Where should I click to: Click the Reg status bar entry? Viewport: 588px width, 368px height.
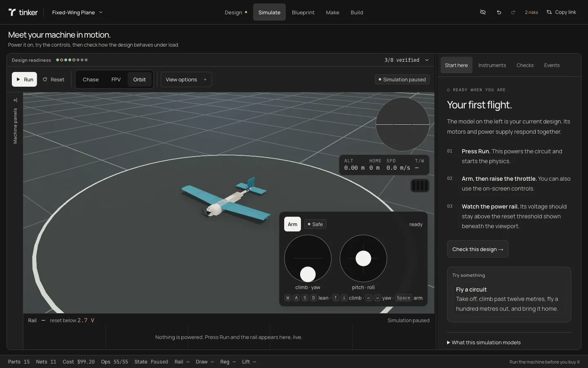coord(228,362)
